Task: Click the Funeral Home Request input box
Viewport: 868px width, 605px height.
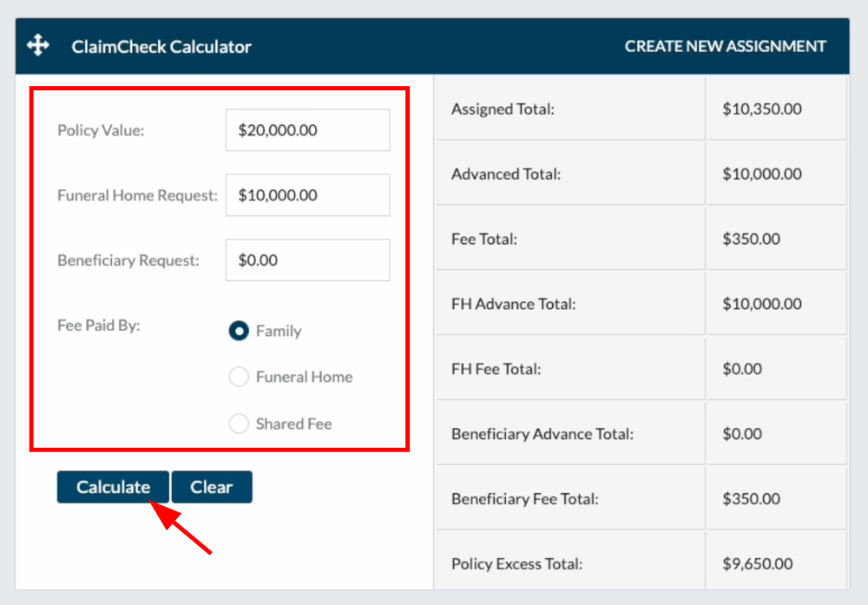Action: click(307, 194)
